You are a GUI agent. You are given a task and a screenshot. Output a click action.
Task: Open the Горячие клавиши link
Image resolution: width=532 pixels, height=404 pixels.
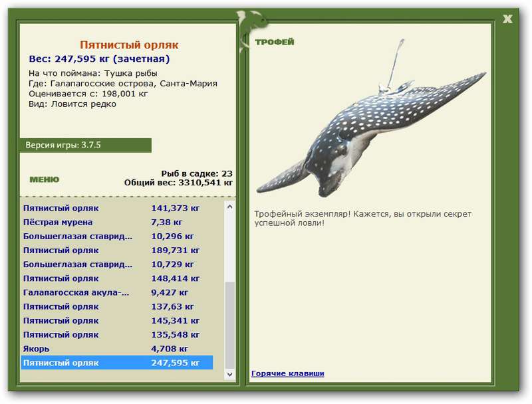288,373
